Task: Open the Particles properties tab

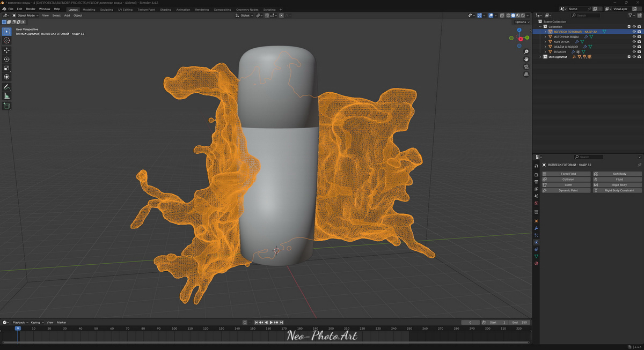Action: tap(536, 235)
